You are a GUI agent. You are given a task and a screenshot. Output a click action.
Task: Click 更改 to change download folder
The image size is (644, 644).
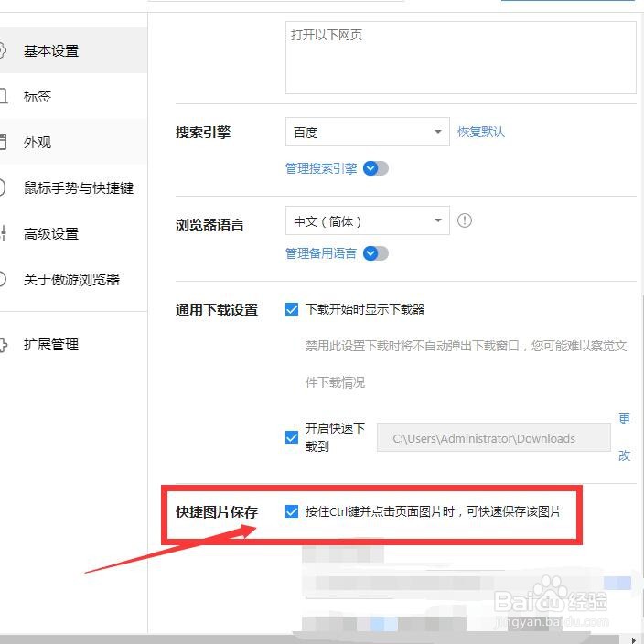tap(624, 437)
